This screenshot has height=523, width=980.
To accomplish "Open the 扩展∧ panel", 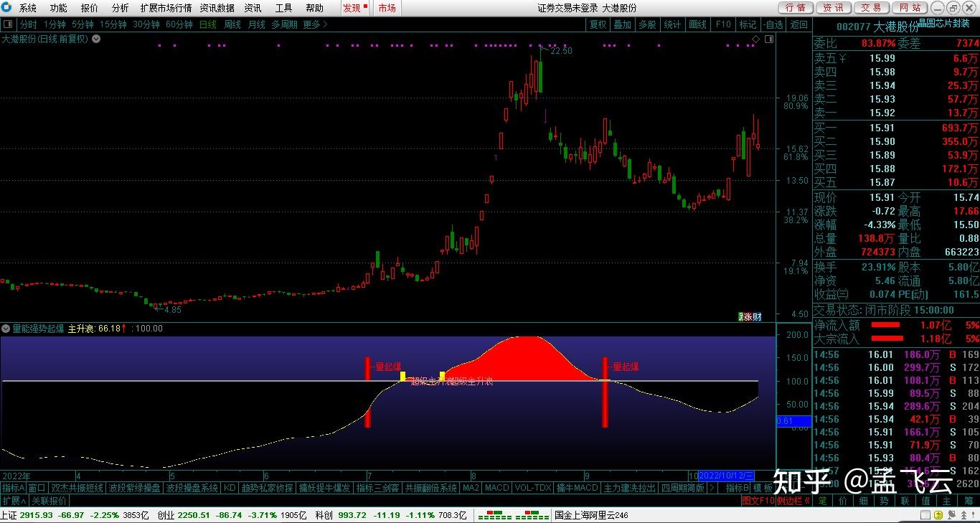I will tap(14, 501).
